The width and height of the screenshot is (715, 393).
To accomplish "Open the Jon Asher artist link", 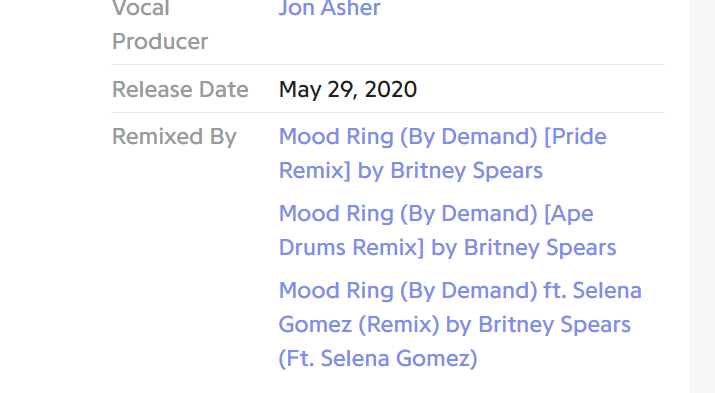I will coord(329,8).
